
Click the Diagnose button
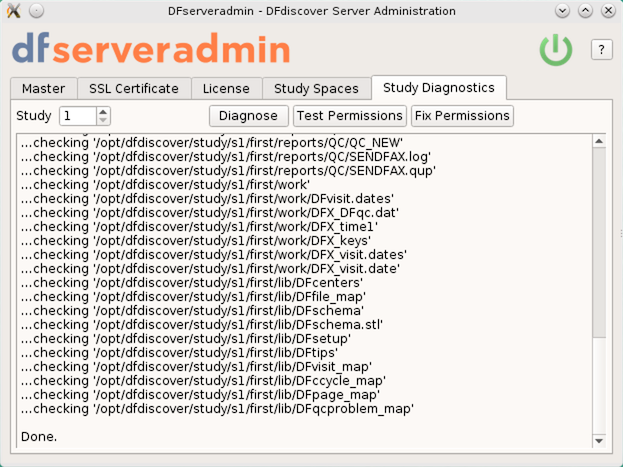point(249,116)
